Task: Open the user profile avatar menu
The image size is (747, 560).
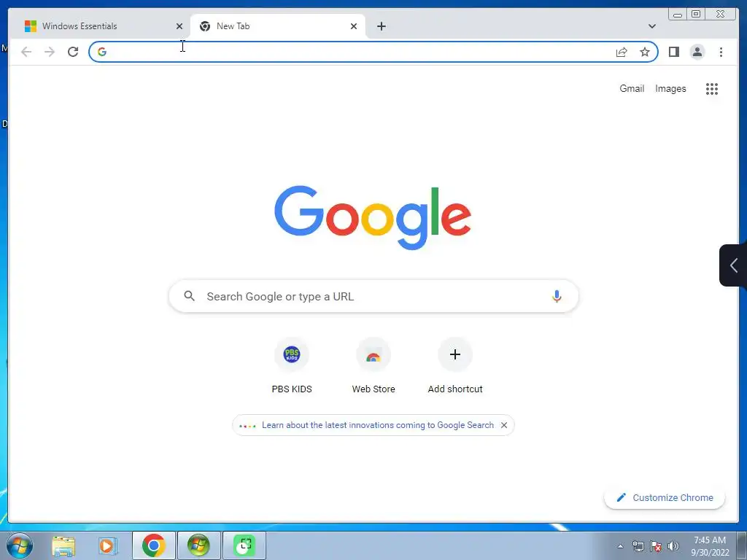Action: point(697,52)
